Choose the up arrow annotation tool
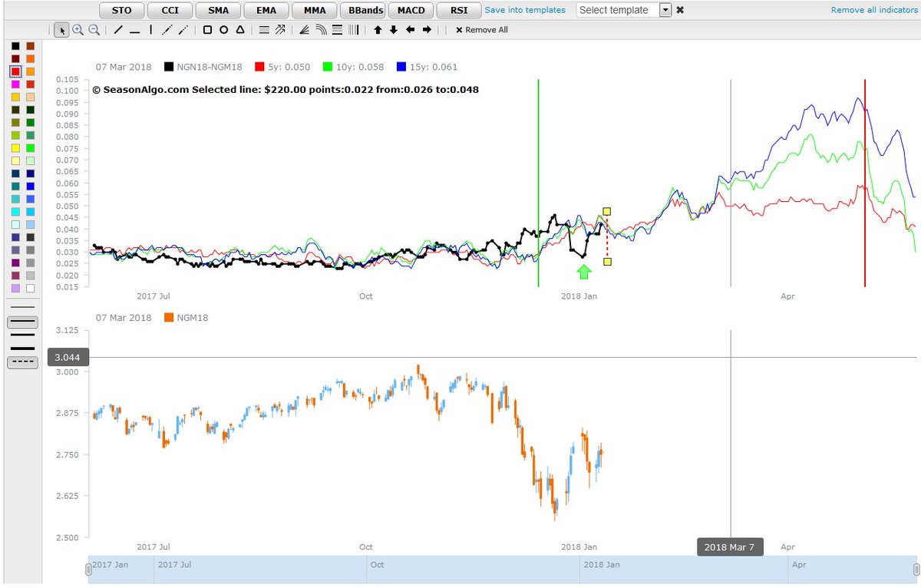This screenshot has width=921, height=588. click(376, 30)
